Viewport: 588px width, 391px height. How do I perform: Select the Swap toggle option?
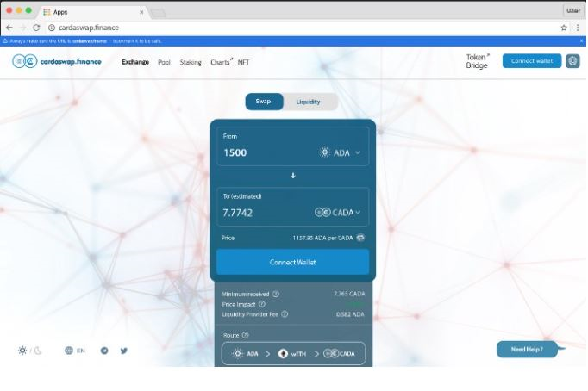(264, 102)
